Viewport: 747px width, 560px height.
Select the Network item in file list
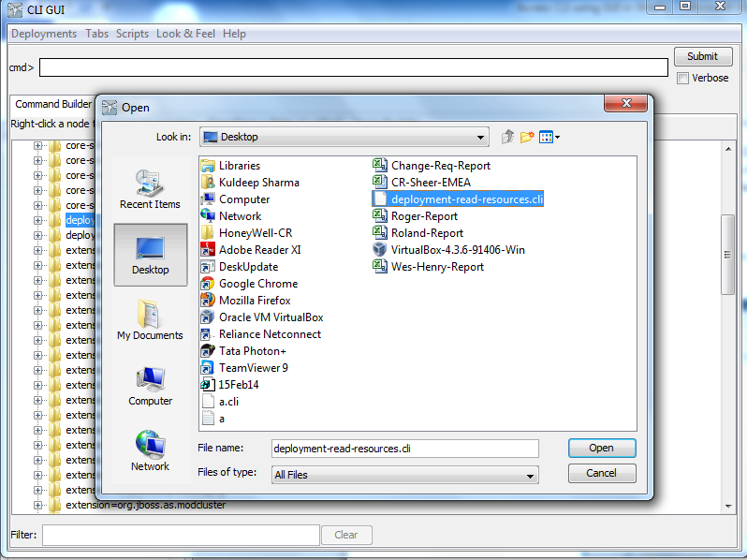tap(231, 216)
